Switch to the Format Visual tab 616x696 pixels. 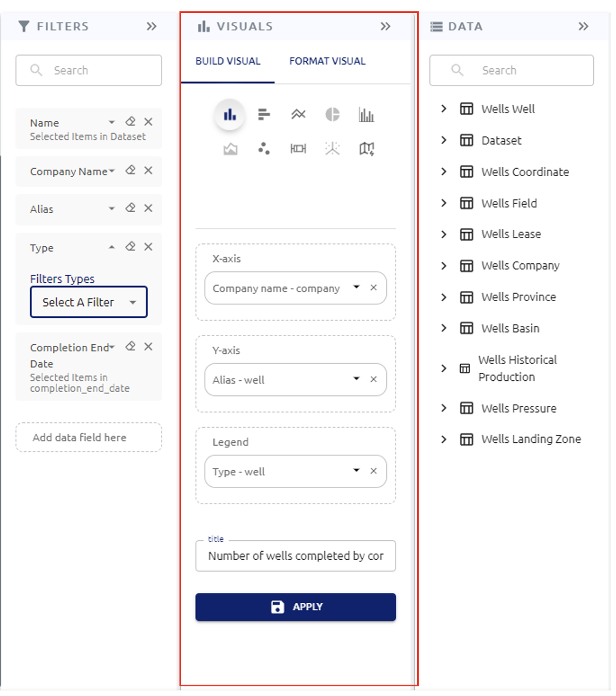[327, 61]
